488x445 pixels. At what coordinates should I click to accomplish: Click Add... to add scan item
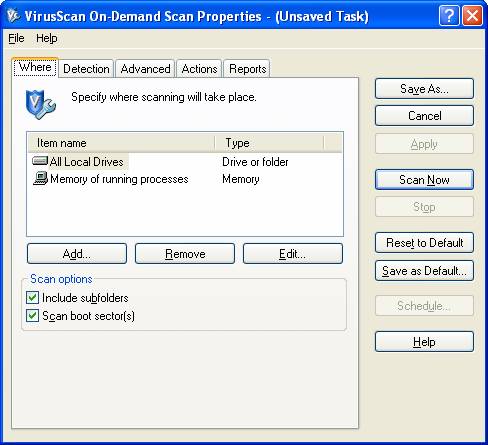pyautogui.click(x=77, y=254)
